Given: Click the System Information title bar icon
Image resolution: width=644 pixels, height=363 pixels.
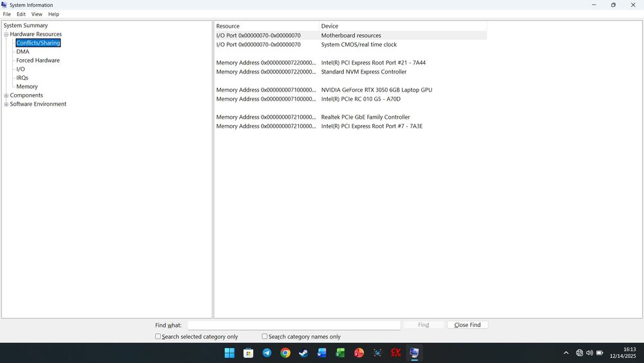Looking at the screenshot, I should (x=4, y=5).
